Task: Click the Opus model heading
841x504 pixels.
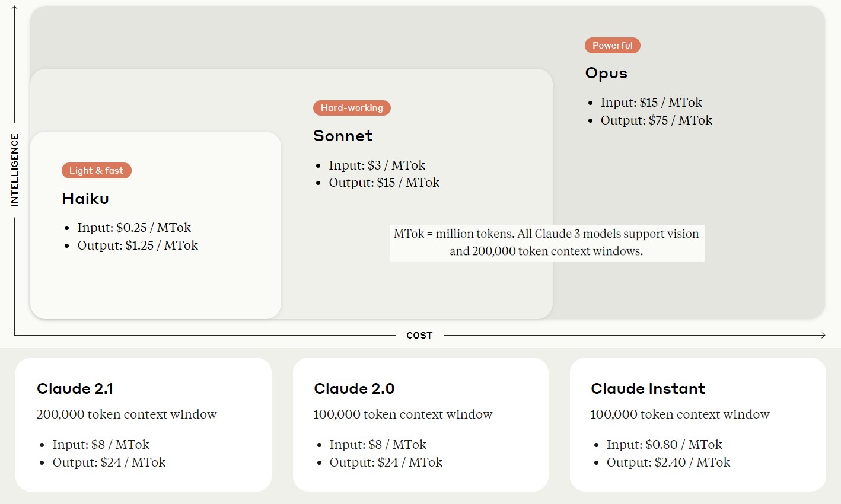Action: pos(606,73)
